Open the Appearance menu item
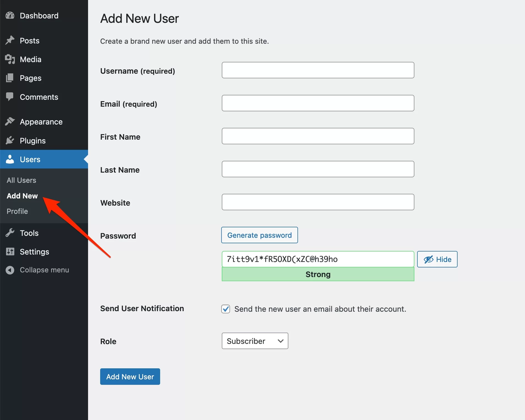525x420 pixels. (x=44, y=121)
